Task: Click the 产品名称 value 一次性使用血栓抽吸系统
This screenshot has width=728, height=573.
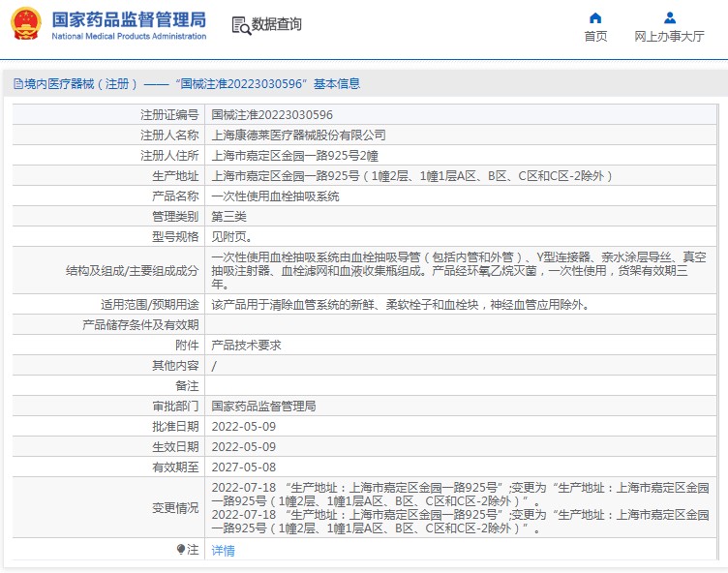Action: (x=275, y=196)
